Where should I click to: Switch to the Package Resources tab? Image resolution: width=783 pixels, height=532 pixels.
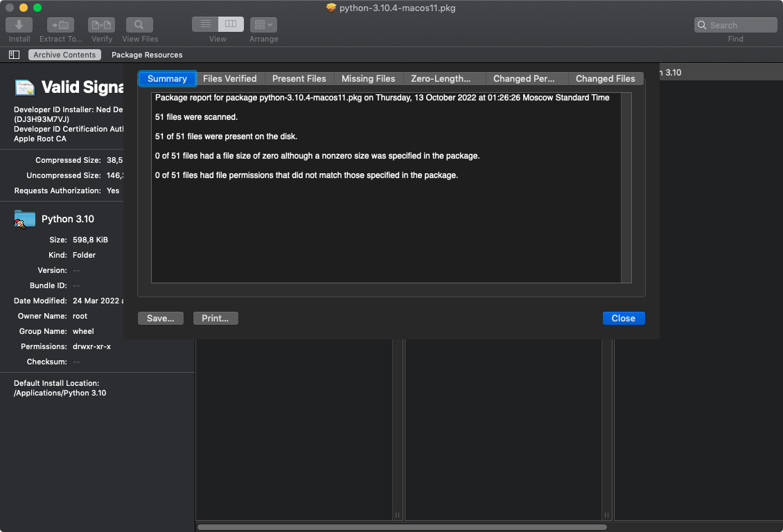[x=147, y=55]
